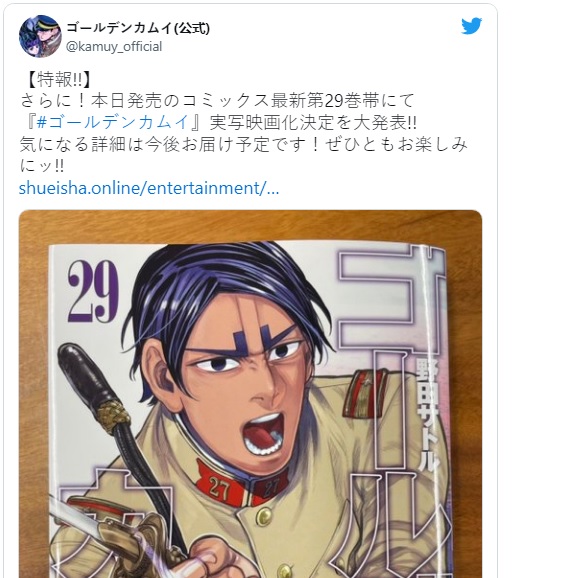Click the final text line にッ!!
The height and width of the screenshot is (578, 582).
click(x=42, y=166)
